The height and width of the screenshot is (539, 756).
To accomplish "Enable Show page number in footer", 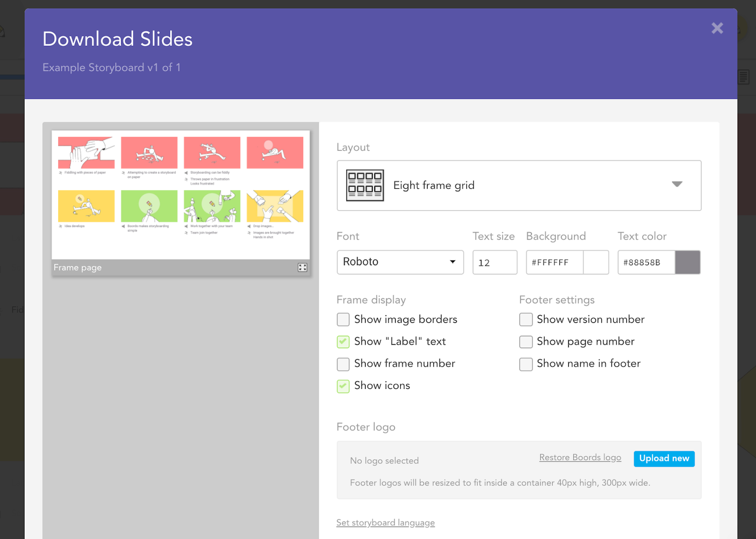I will pos(526,342).
